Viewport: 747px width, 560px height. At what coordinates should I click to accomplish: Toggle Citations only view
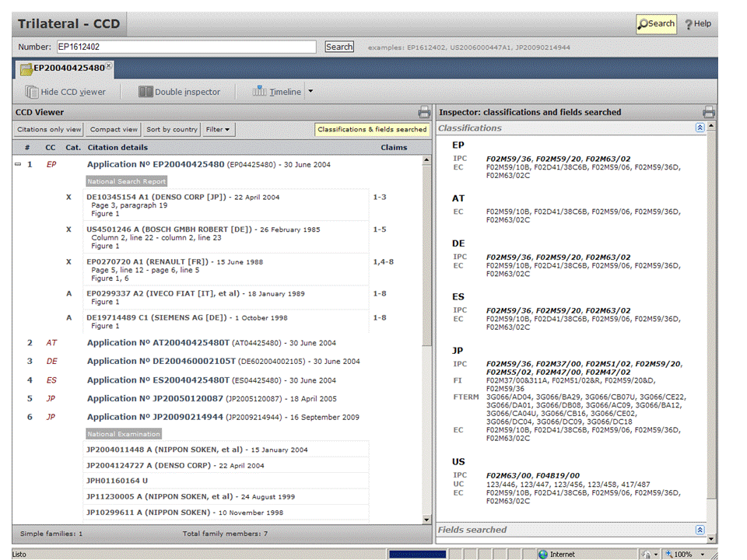point(49,130)
